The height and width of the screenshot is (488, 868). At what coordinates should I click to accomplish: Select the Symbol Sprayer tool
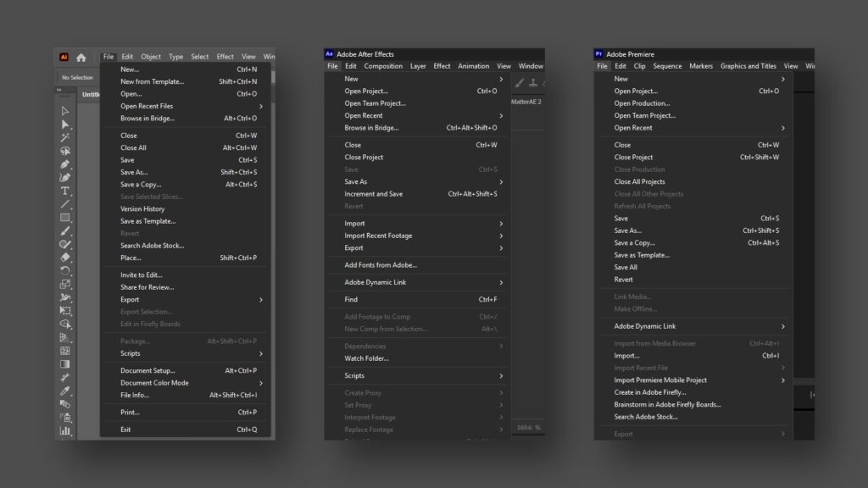[x=64, y=417]
